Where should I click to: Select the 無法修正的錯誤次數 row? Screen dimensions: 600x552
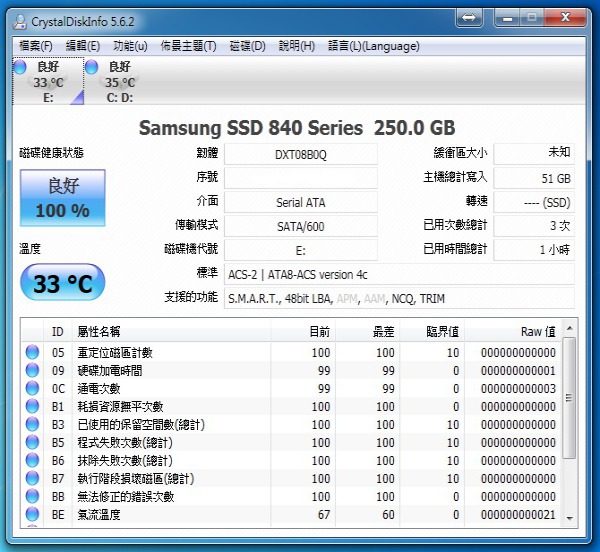click(292, 496)
